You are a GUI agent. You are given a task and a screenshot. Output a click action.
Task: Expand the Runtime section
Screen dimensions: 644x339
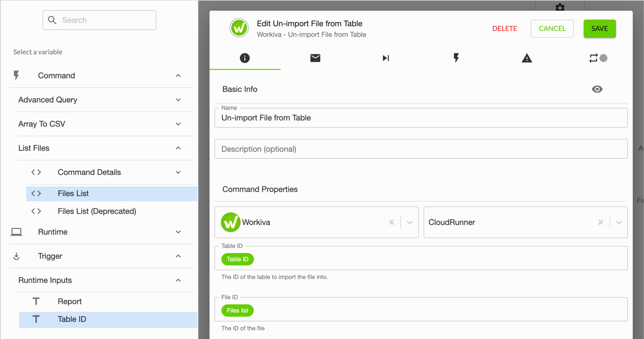click(178, 232)
